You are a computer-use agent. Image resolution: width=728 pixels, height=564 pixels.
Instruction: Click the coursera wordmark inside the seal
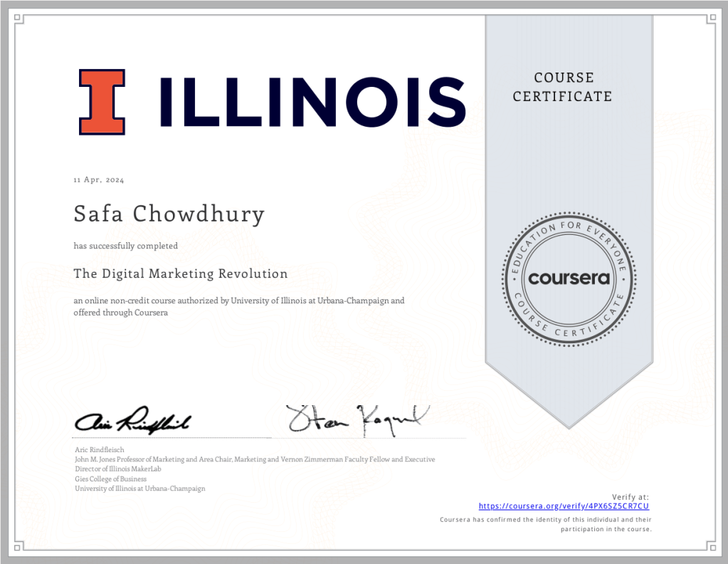(569, 278)
